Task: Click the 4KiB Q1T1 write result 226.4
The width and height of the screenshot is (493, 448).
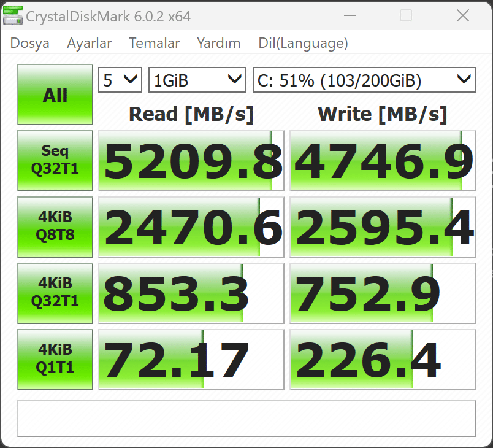Action: 383,360
